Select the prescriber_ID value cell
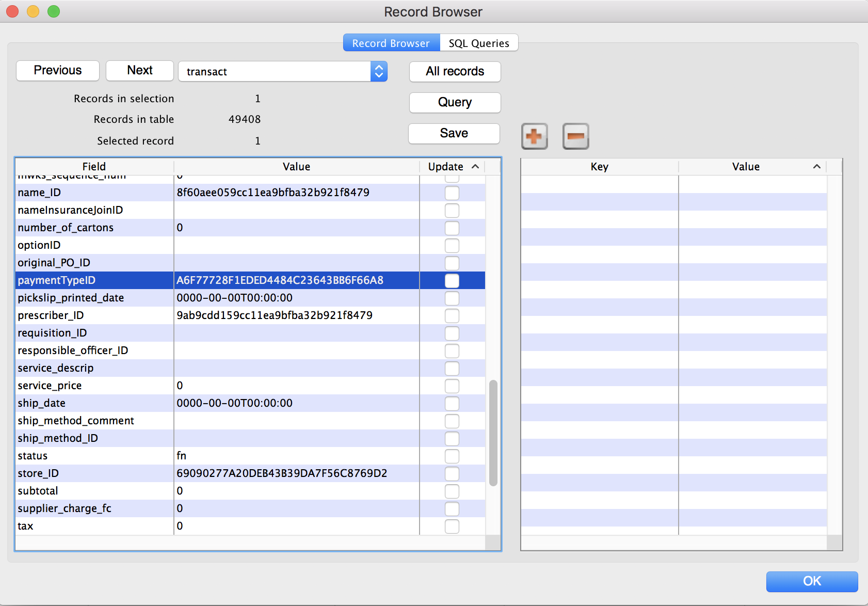 pos(297,315)
